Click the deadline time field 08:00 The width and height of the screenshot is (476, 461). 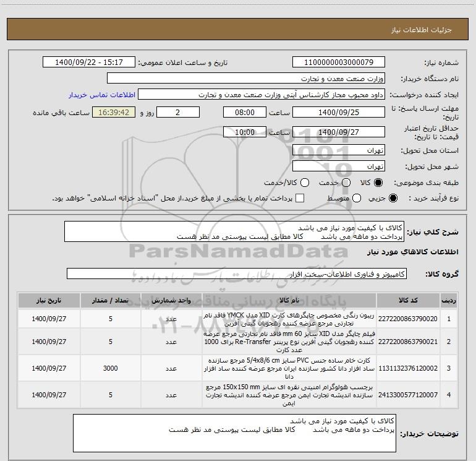point(245,112)
